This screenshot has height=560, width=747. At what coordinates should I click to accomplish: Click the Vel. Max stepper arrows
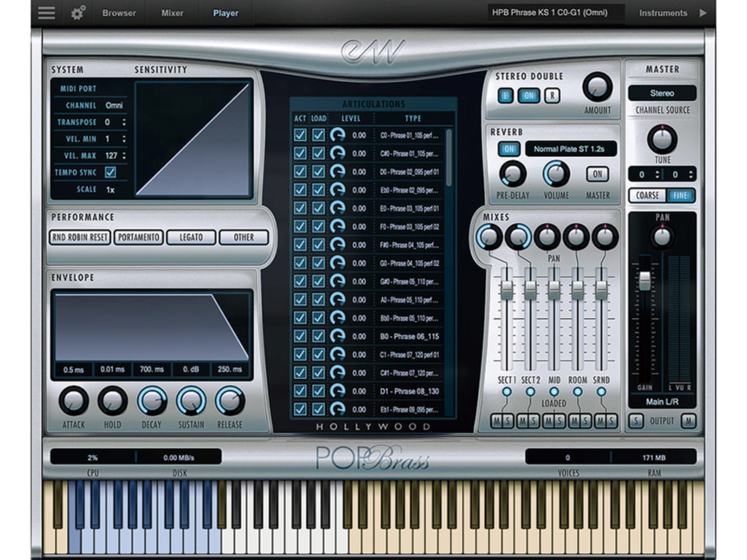pyautogui.click(x=124, y=156)
